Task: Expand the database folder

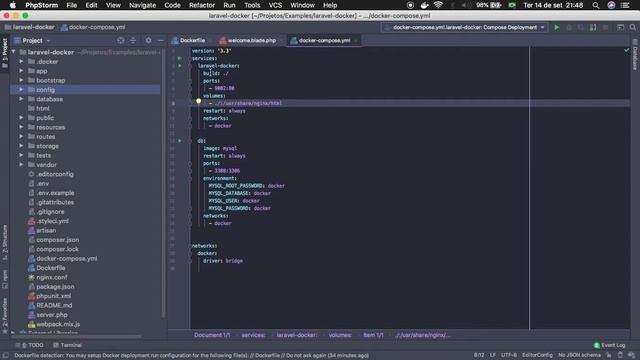Action: click(x=21, y=99)
